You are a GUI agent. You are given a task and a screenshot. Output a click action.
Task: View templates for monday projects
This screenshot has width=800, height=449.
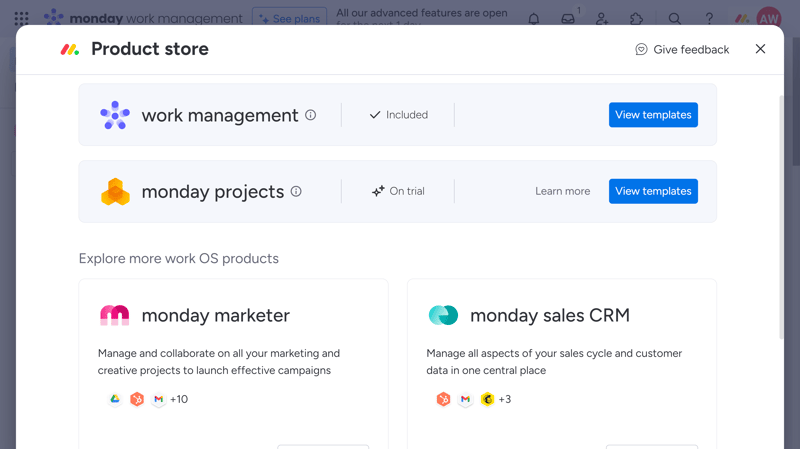(x=653, y=191)
